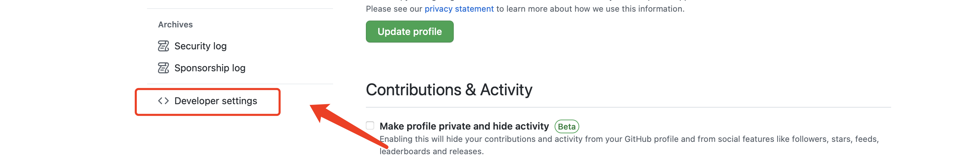Click the Beta badge label

[x=567, y=126]
